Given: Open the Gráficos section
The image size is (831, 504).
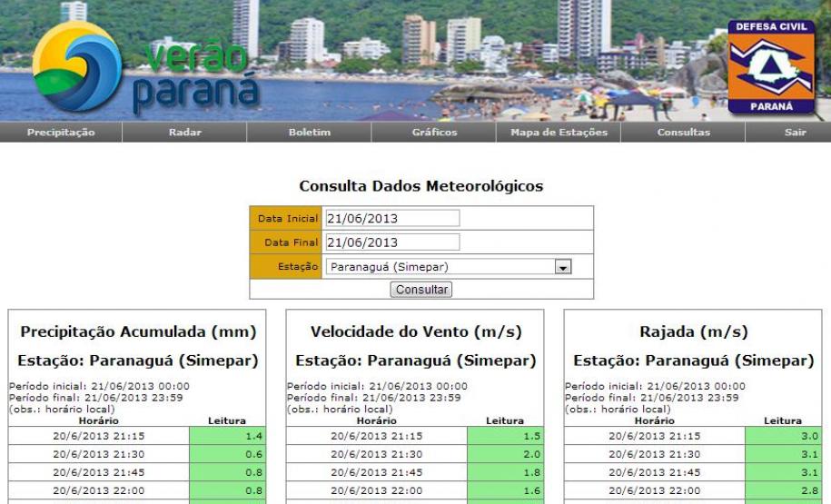Looking at the screenshot, I should pyautogui.click(x=434, y=133).
